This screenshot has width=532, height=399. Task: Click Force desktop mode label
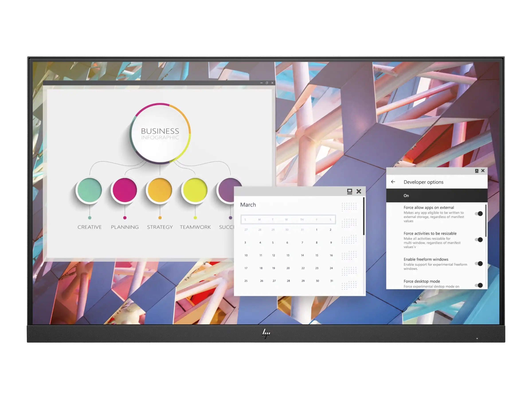click(422, 281)
